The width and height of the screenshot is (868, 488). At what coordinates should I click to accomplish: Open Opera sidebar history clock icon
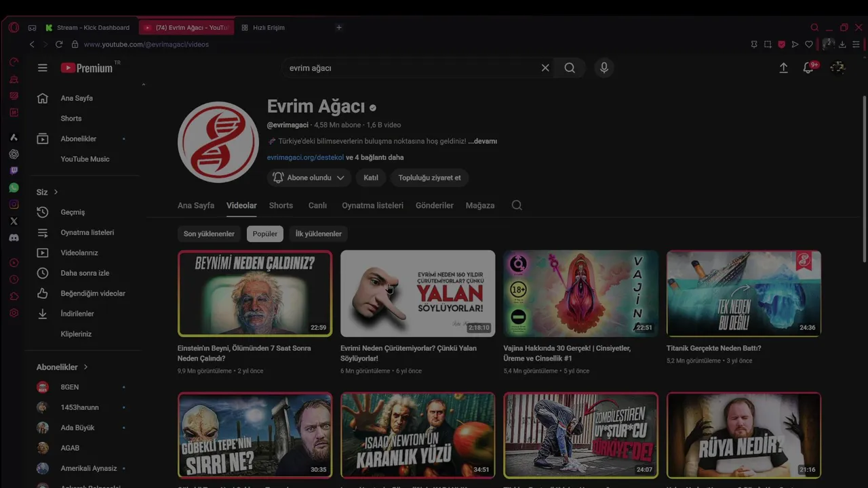click(x=14, y=279)
